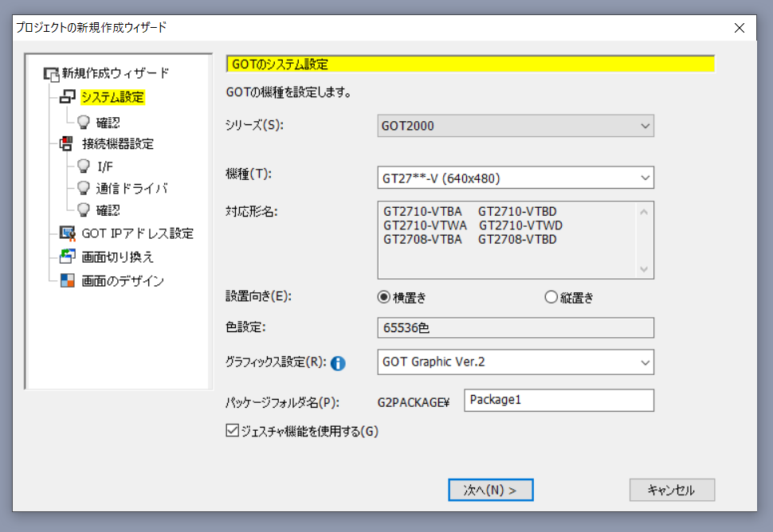Click the 接続機器設定 device icon
773x532 pixels.
point(67,144)
